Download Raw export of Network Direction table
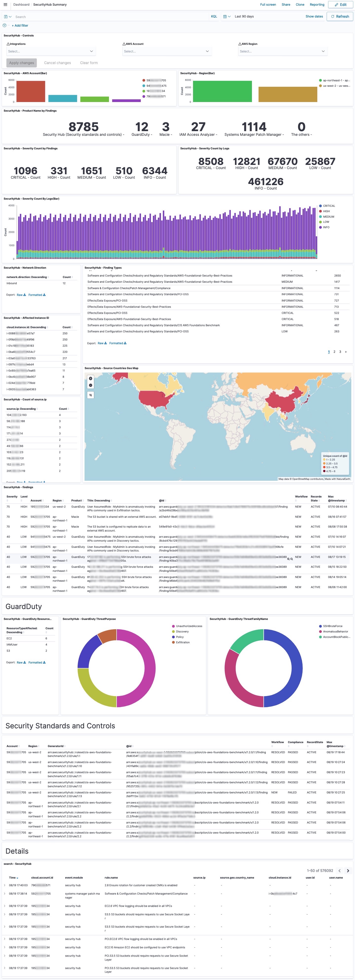 [x=21, y=295]
